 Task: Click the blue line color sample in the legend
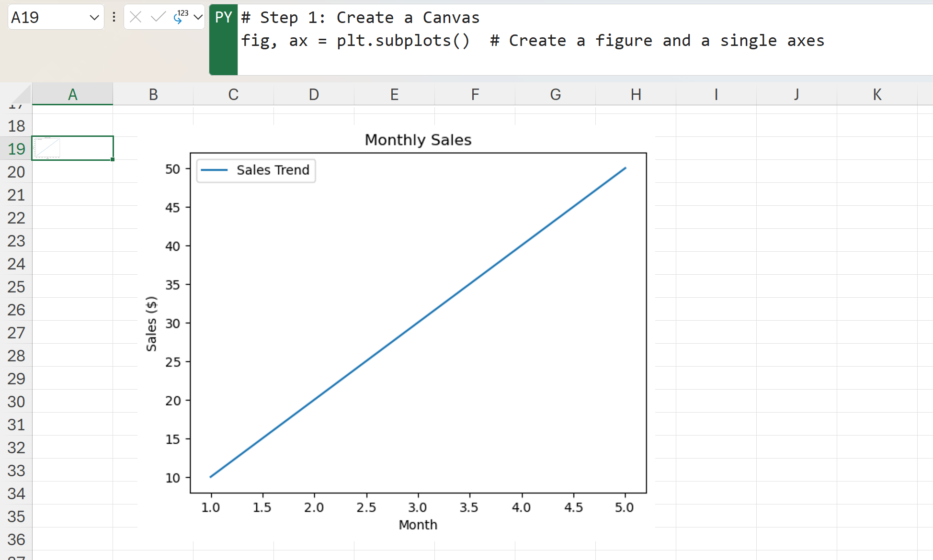point(214,170)
